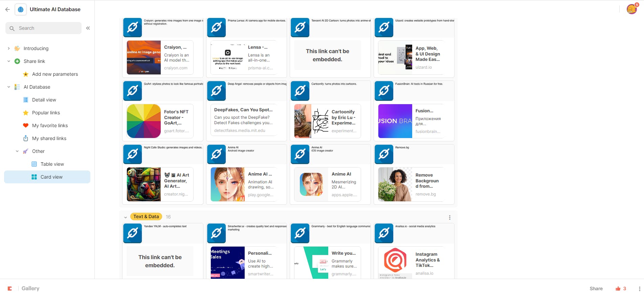This screenshot has height=297, width=644.
Task: Click the Yandex YALM card link icon
Action: coord(133,233)
